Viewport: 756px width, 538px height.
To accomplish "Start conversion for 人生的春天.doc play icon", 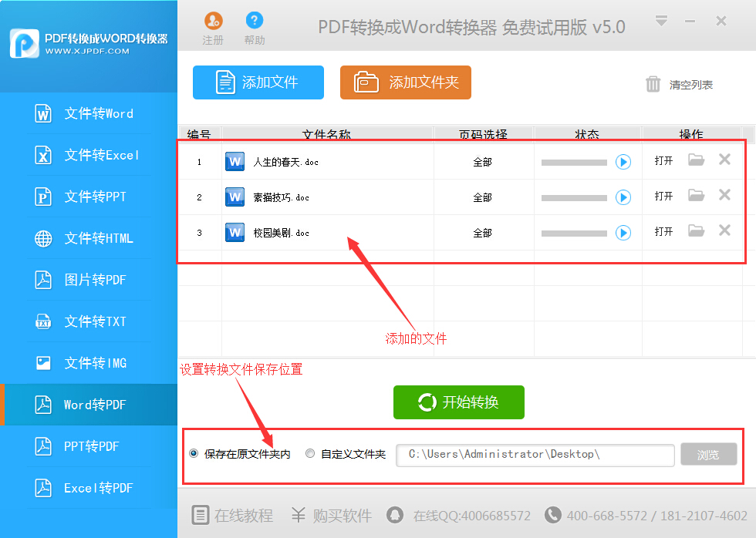I will pos(623,162).
